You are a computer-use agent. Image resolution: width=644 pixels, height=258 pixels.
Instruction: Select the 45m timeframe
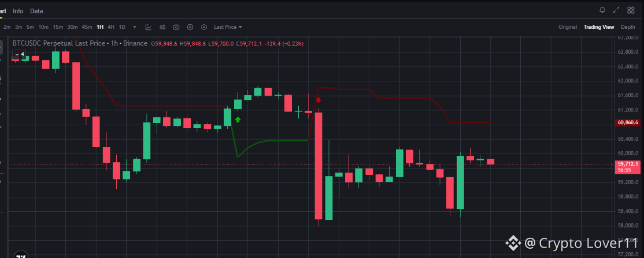[87, 27]
